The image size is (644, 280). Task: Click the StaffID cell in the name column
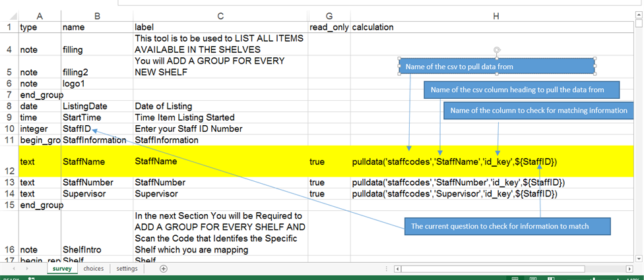(x=77, y=128)
